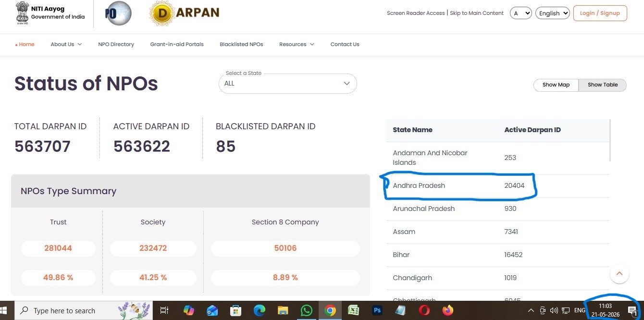Click the volume speaker tray icon
Image resolution: width=644 pixels, height=320 pixels.
(554, 310)
